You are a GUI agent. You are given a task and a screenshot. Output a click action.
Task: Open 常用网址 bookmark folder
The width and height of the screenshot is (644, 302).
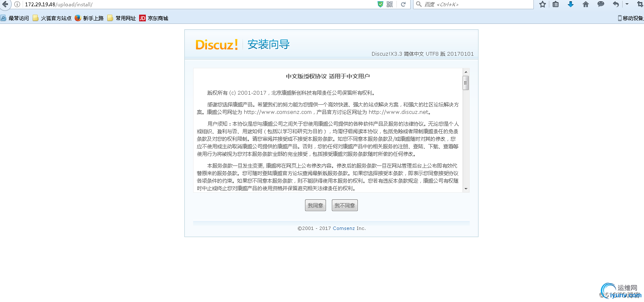pos(122,18)
